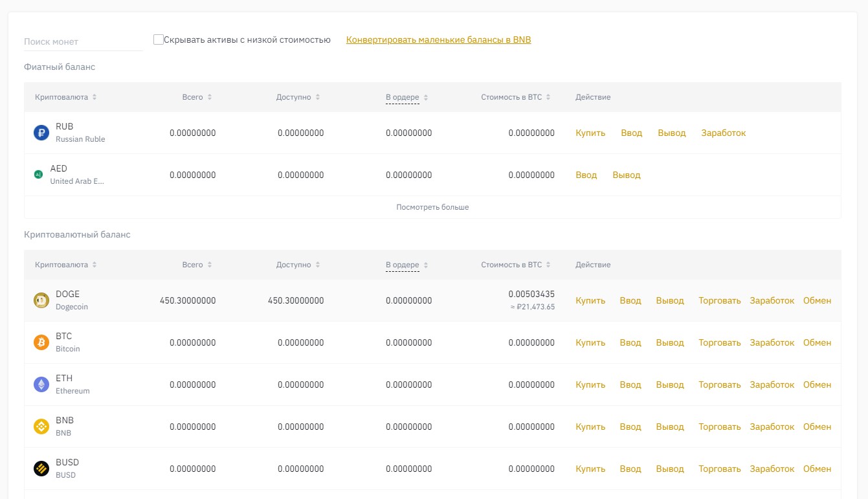This screenshot has width=868, height=499.
Task: Click Заработок in the DOGE row
Action: pyautogui.click(x=772, y=300)
